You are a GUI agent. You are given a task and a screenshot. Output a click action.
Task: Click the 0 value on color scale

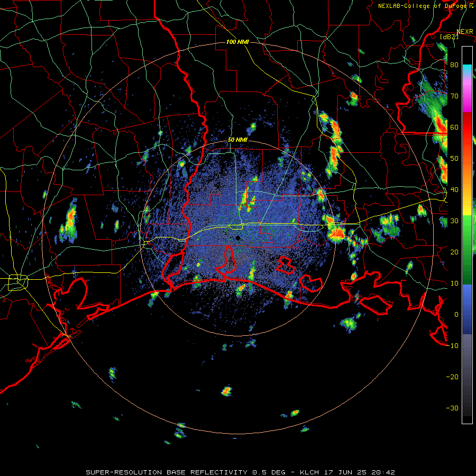(456, 315)
